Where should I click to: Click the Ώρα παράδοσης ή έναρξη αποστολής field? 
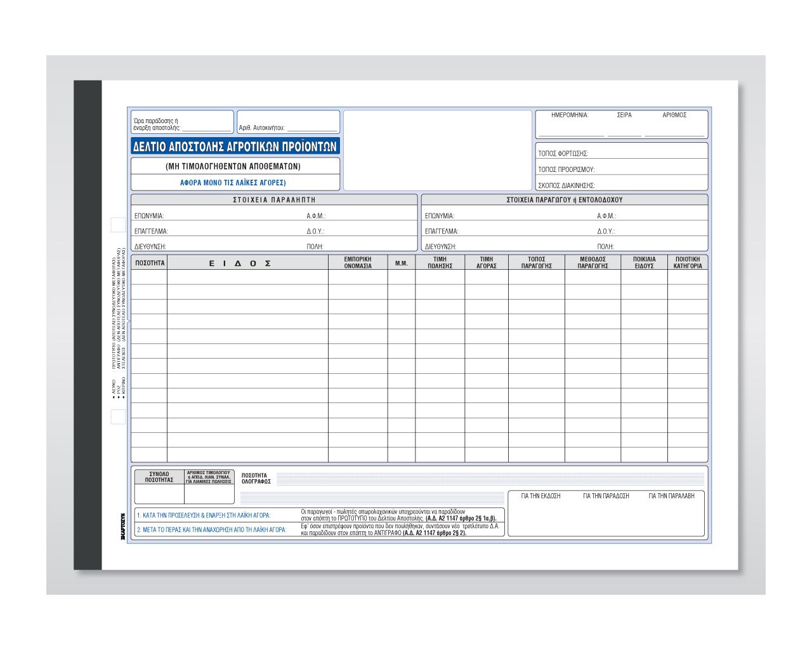[206, 128]
